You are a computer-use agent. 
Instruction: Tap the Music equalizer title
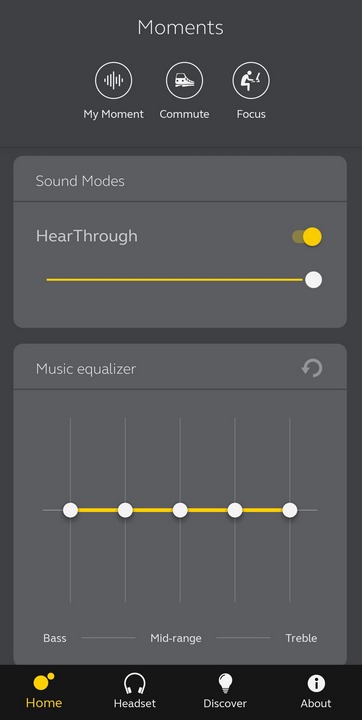pyautogui.click(x=85, y=369)
